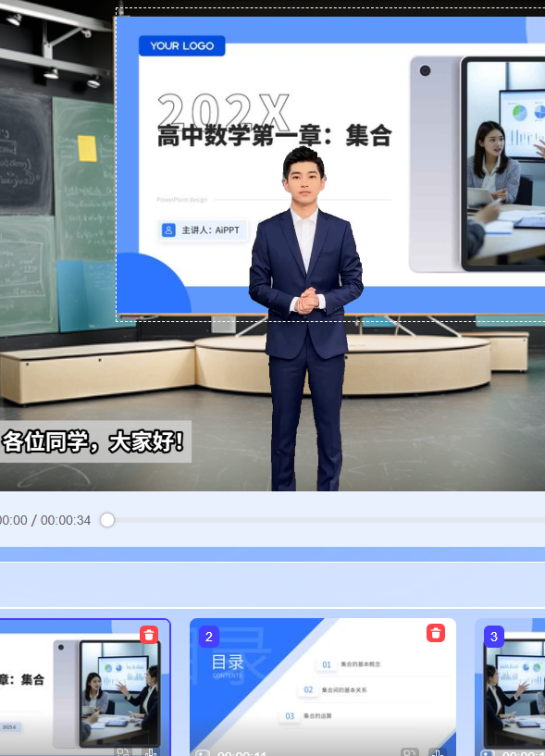The width and height of the screenshot is (545, 756).
Task: Click the number 2 badge on the slide
Action: click(209, 637)
